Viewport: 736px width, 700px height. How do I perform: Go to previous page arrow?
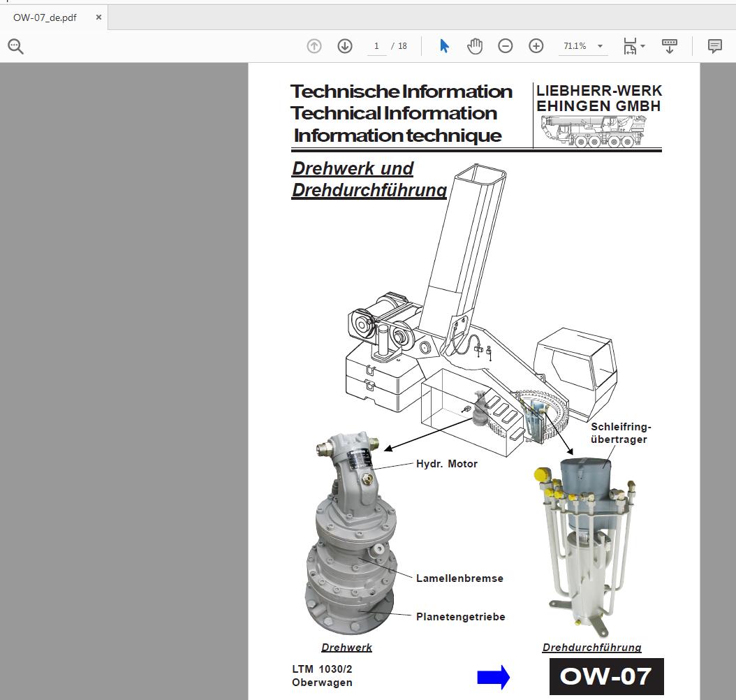[314, 46]
